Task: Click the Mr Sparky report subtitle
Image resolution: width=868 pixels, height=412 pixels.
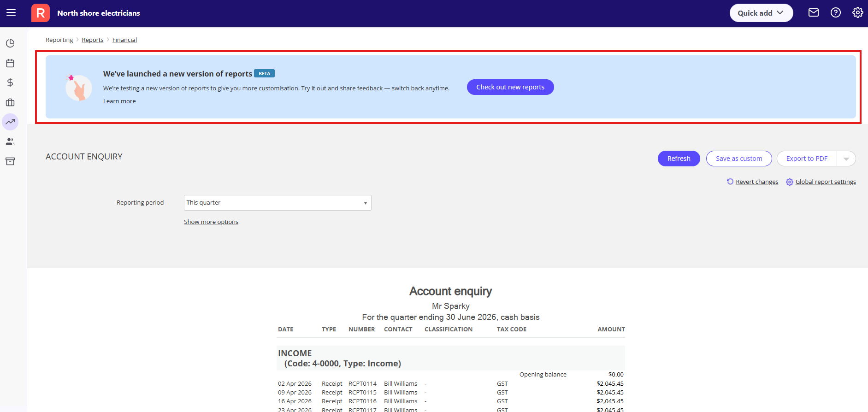Action: point(451,306)
